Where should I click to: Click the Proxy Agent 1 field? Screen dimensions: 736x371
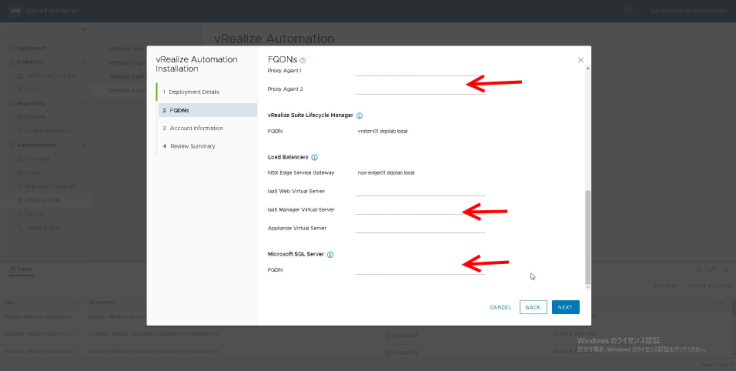(x=420, y=71)
